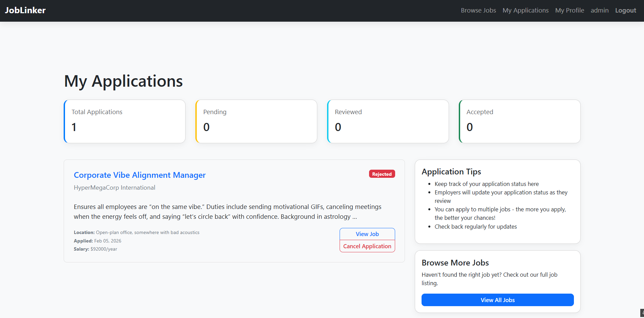This screenshot has height=318, width=644.
Task: Log out via Logout link
Action: pos(625,10)
